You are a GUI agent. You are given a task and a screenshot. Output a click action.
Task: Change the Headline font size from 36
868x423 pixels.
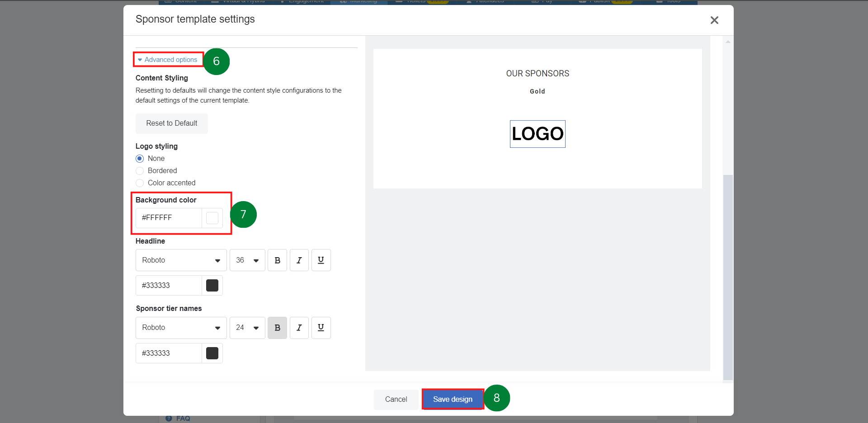247,260
